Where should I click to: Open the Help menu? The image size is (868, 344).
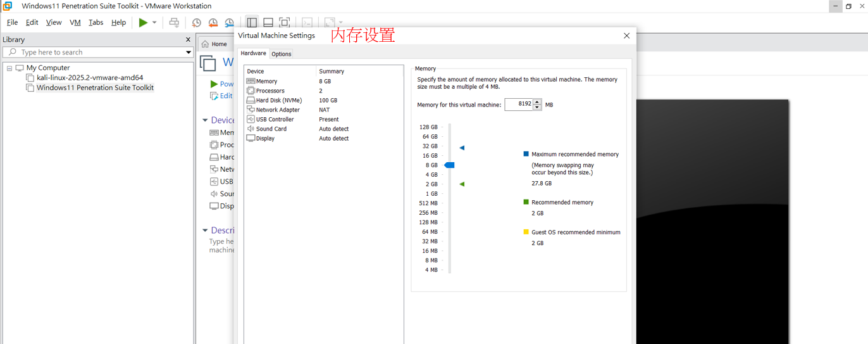pyautogui.click(x=118, y=22)
